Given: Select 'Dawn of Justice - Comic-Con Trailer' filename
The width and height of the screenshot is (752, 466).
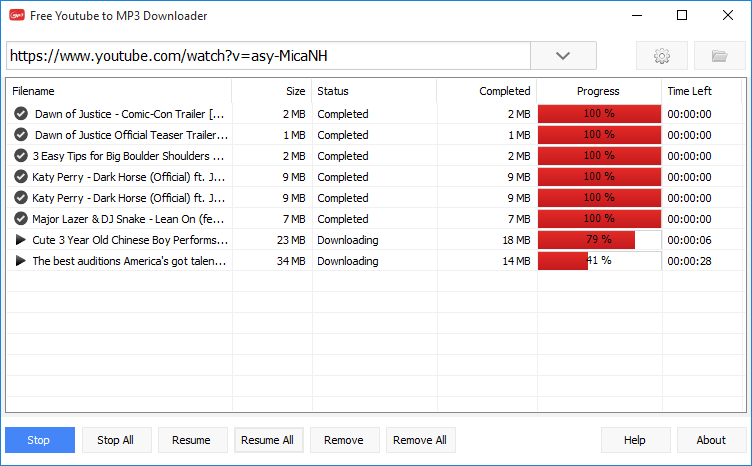Looking at the screenshot, I should 129,114.
